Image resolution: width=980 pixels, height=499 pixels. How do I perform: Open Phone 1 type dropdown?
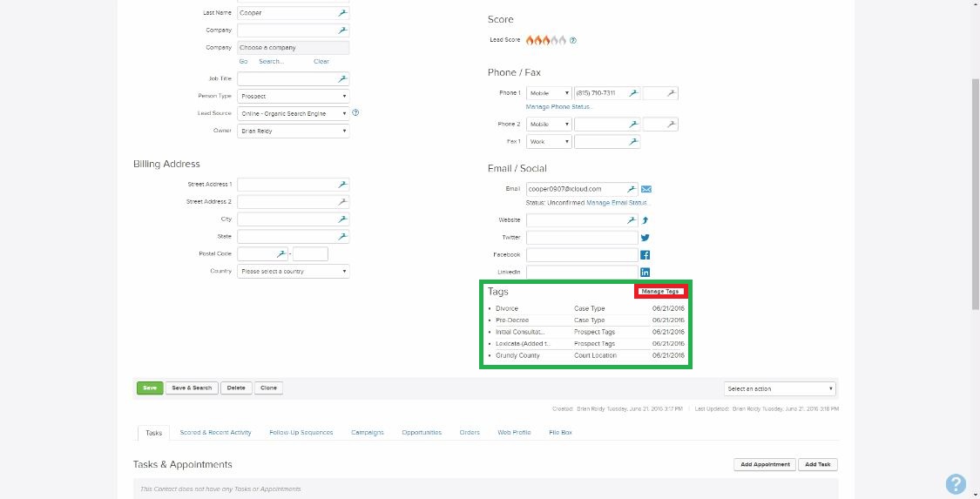(x=549, y=93)
